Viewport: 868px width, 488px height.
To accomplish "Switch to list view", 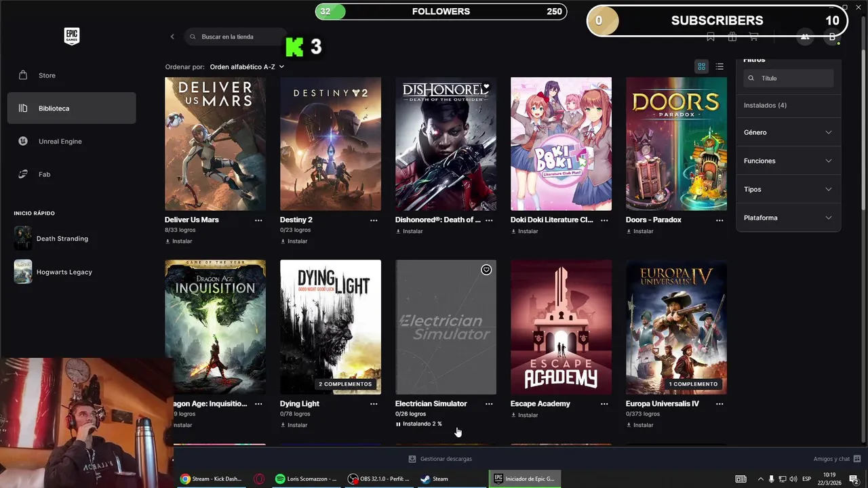I will coord(719,66).
